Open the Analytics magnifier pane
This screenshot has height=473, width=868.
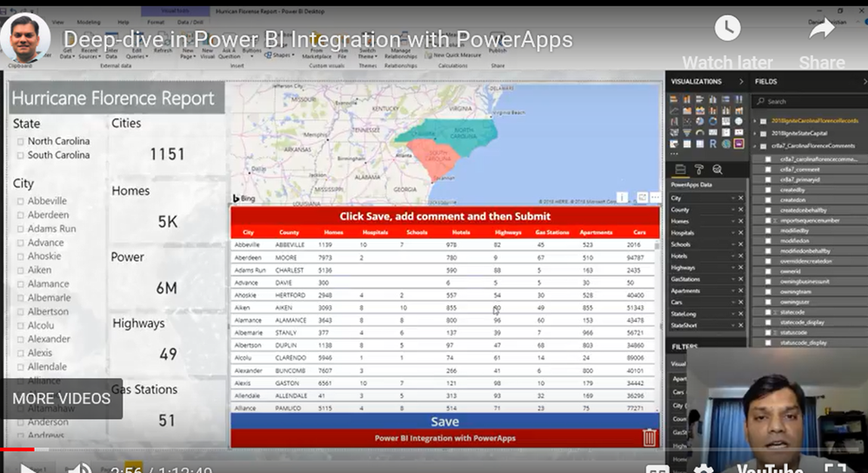(718, 170)
